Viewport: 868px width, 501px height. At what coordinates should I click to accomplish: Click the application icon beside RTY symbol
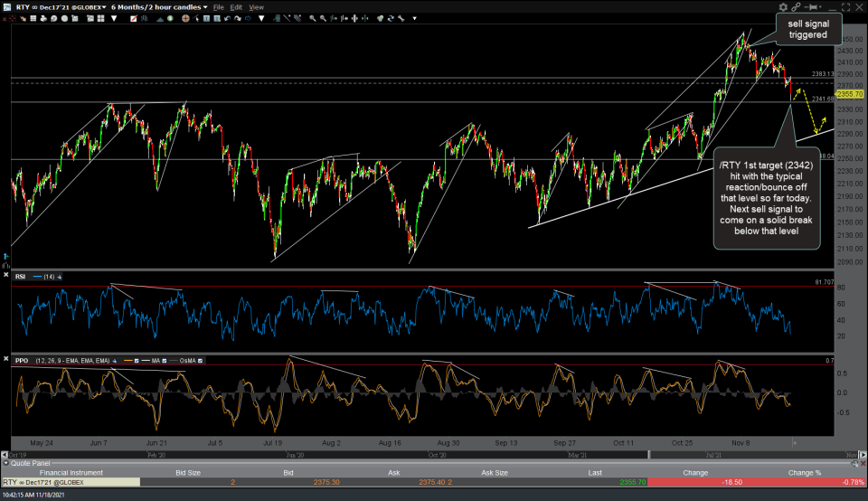(7, 6)
